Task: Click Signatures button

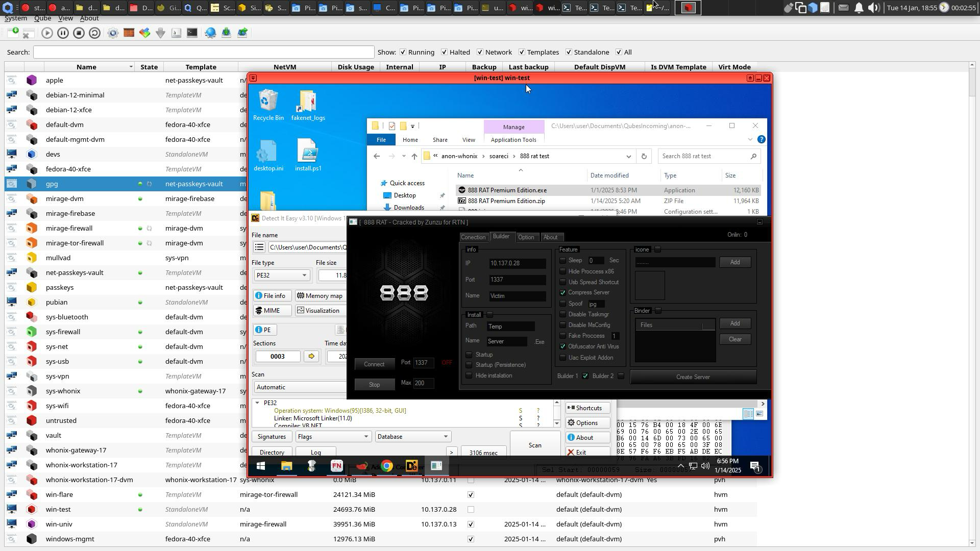Action: tap(272, 437)
